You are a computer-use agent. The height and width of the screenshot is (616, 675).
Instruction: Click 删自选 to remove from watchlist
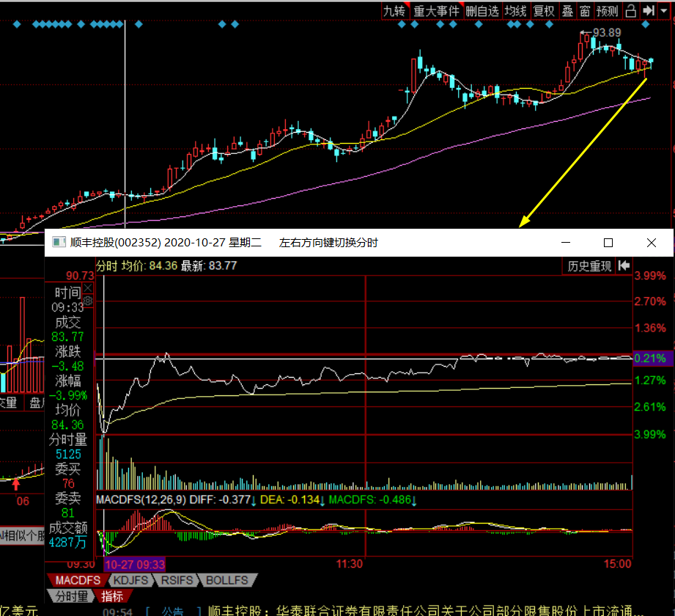482,10
